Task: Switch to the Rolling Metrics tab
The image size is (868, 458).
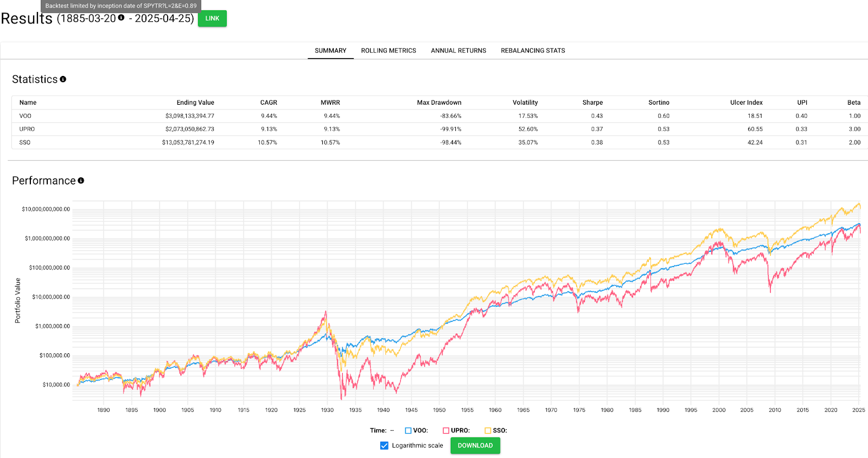Action: coord(388,50)
